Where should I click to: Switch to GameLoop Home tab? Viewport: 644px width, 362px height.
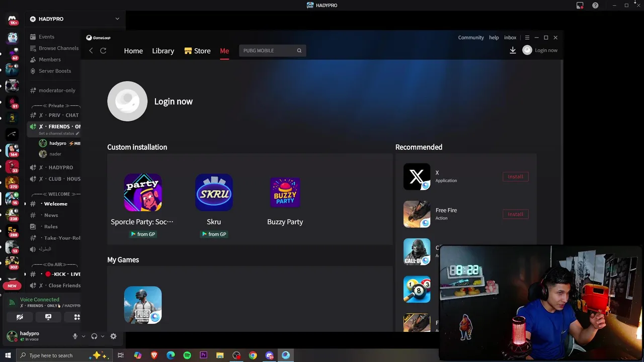pyautogui.click(x=133, y=51)
